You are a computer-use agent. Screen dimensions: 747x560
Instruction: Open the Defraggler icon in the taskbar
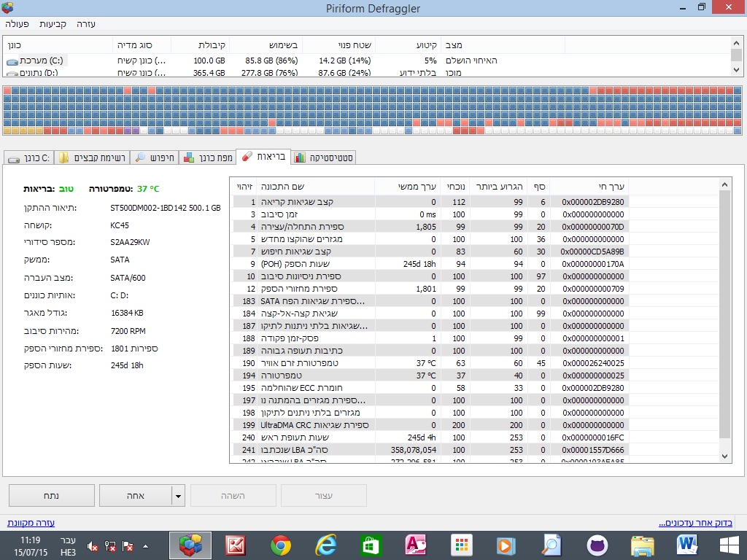pos(190,545)
